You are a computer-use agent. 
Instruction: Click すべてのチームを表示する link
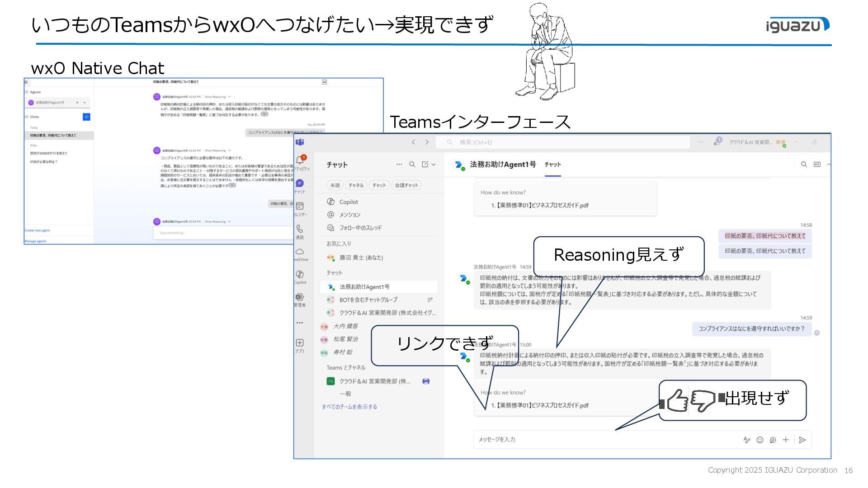(349, 407)
